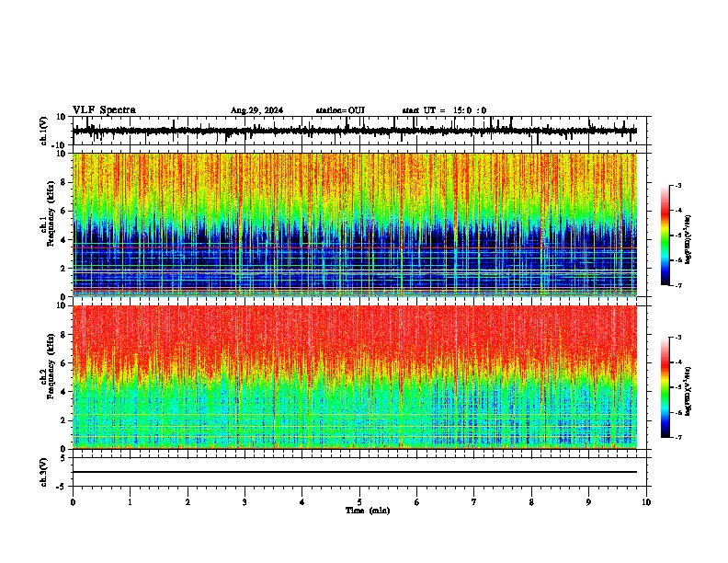Click the "5" tick on ch.3(V) axis
Image resolution: width=728 pixels, height=563 pixels.
(63, 458)
